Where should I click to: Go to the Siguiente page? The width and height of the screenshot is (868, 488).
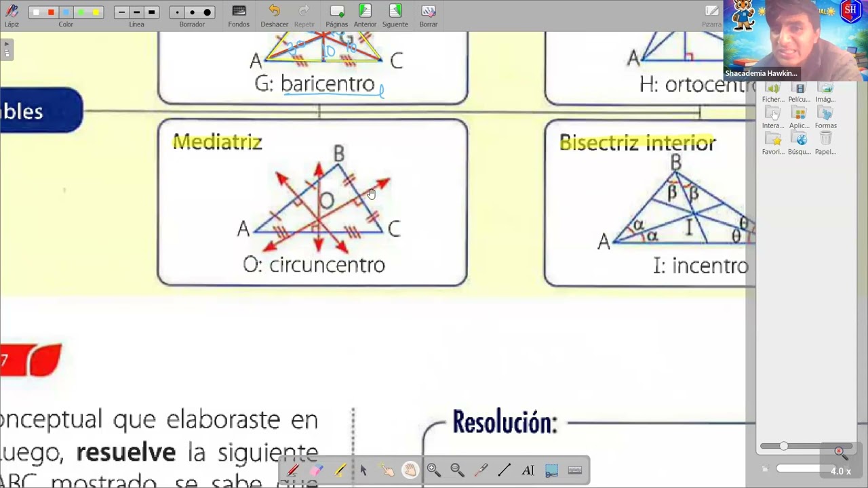point(395,15)
